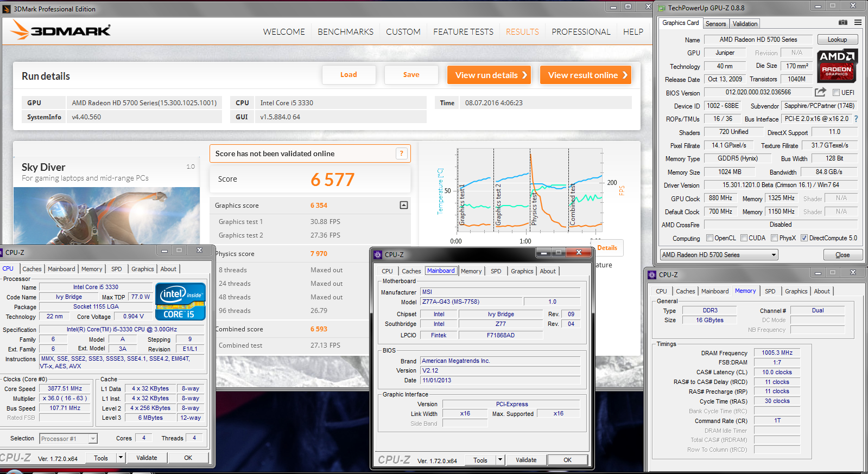Click Mainboard CPU-Z title bar icon

point(378,254)
